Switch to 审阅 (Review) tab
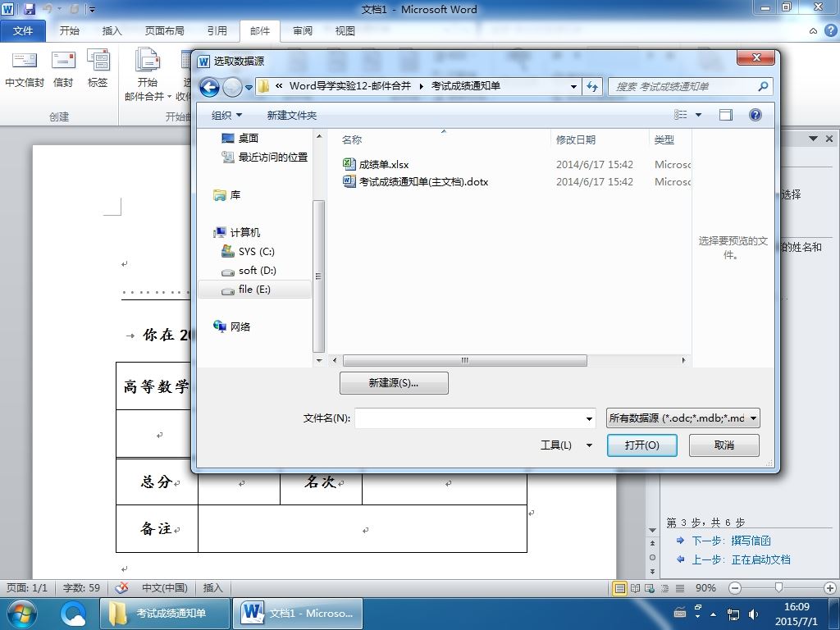This screenshot has width=840, height=630. 303,31
